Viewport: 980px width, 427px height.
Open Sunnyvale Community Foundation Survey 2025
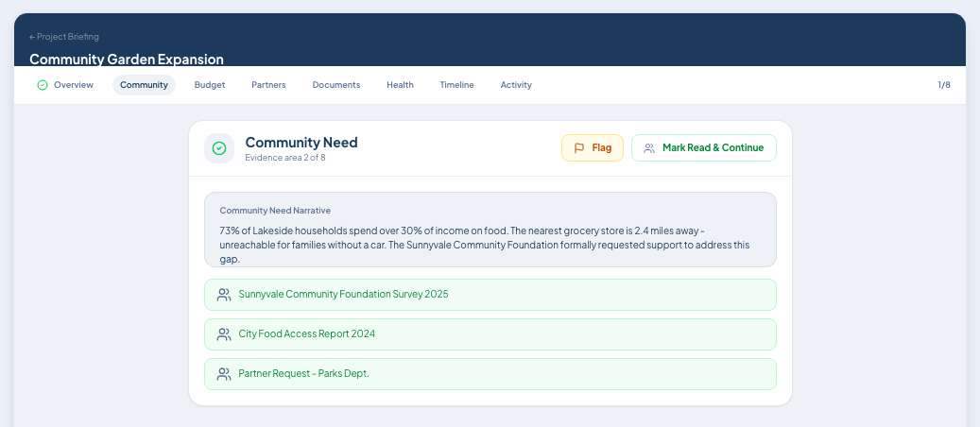coord(490,295)
